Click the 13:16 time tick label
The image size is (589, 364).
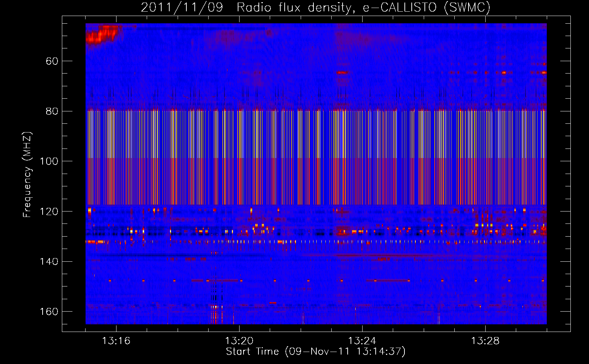(x=116, y=341)
